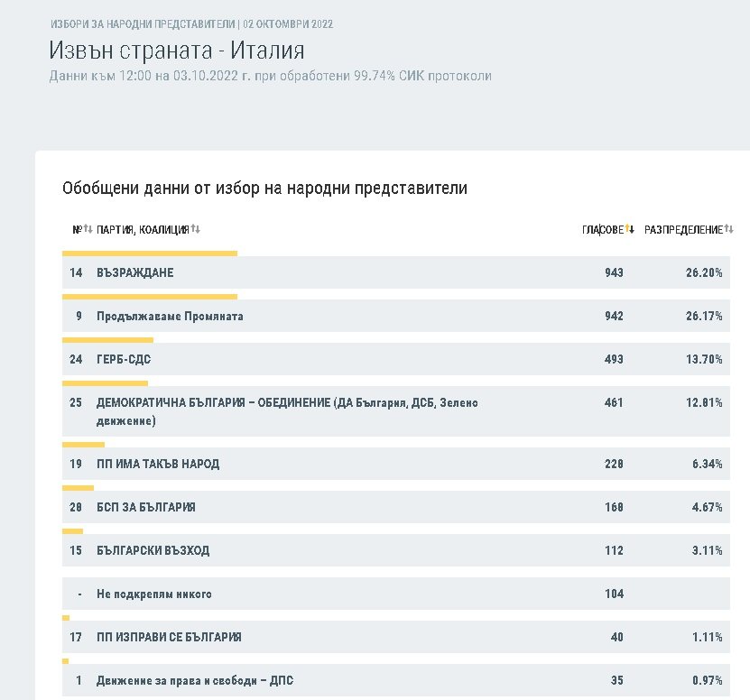
Task: Click the yellow bar above ВЪЗРАЖДАНЕ
Action: click(149, 253)
